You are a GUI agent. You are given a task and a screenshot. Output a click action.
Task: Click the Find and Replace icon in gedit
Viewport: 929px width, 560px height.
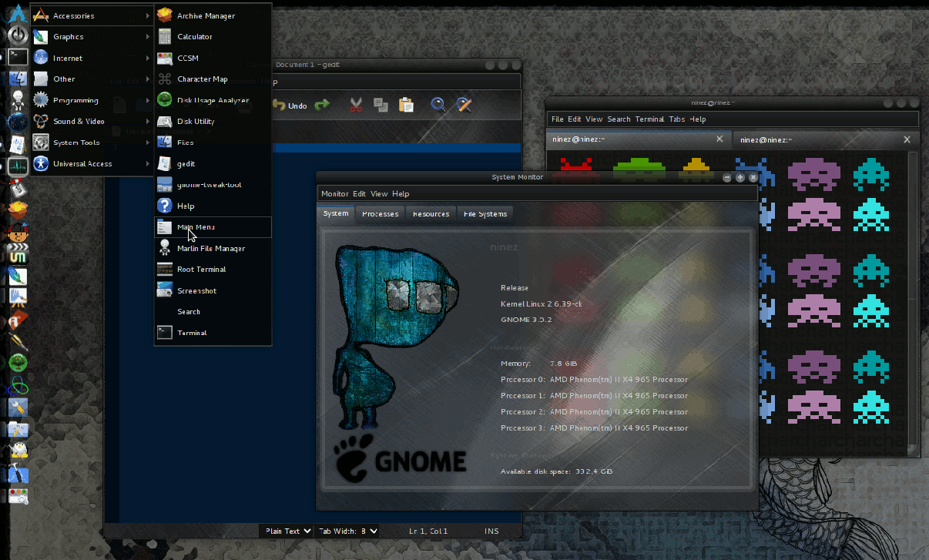pyautogui.click(x=464, y=105)
